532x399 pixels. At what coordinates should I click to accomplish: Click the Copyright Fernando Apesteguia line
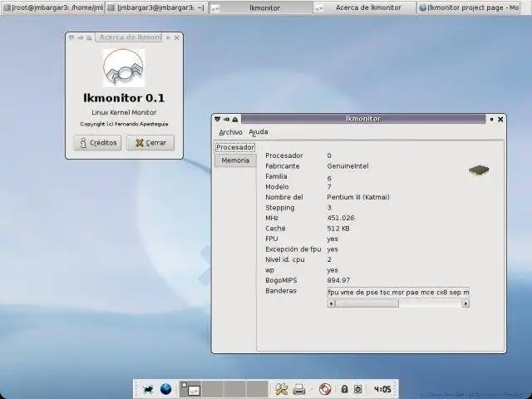tap(124, 124)
